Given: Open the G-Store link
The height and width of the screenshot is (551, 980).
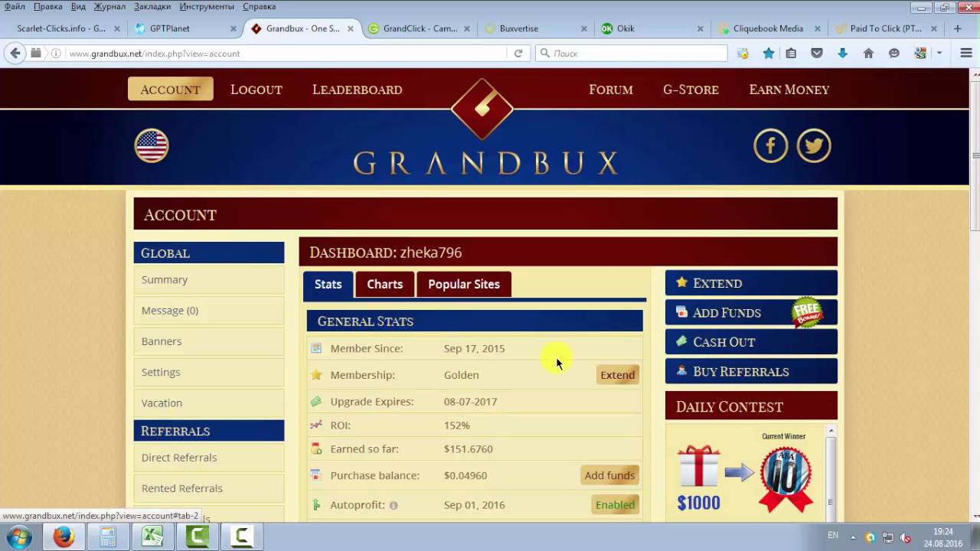Looking at the screenshot, I should 691,90.
